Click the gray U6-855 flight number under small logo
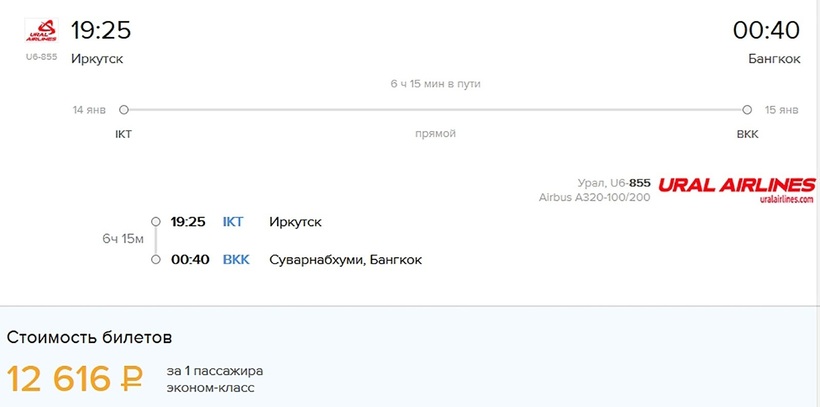 click(x=41, y=56)
